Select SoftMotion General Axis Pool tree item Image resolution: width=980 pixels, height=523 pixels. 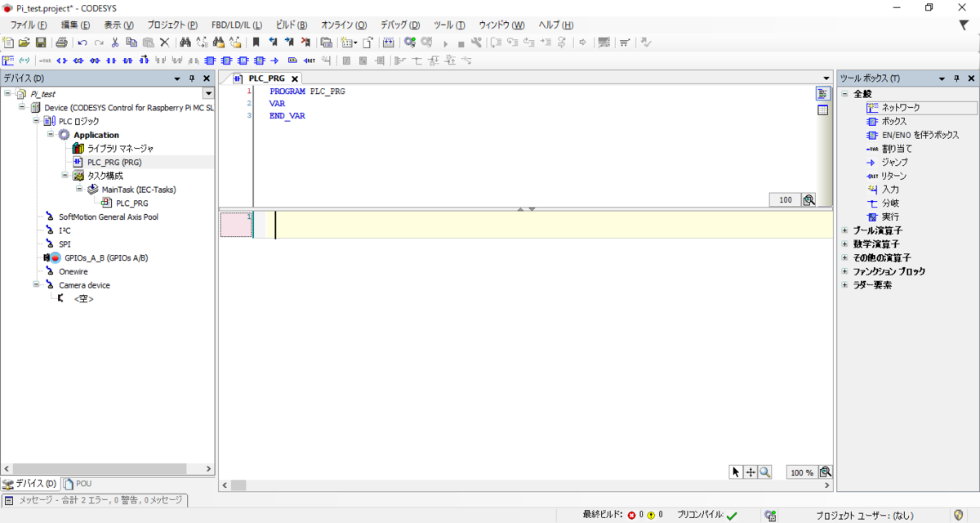109,217
